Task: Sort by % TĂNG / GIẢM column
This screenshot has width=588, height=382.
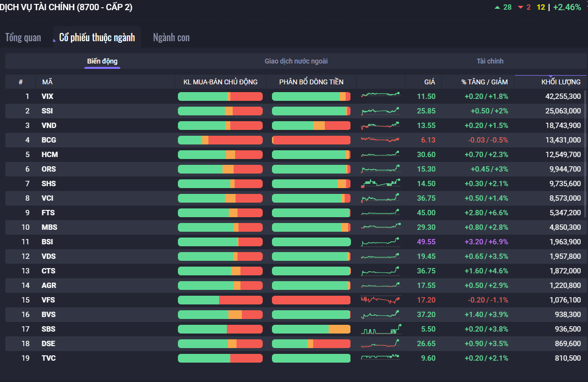Action: pos(484,82)
